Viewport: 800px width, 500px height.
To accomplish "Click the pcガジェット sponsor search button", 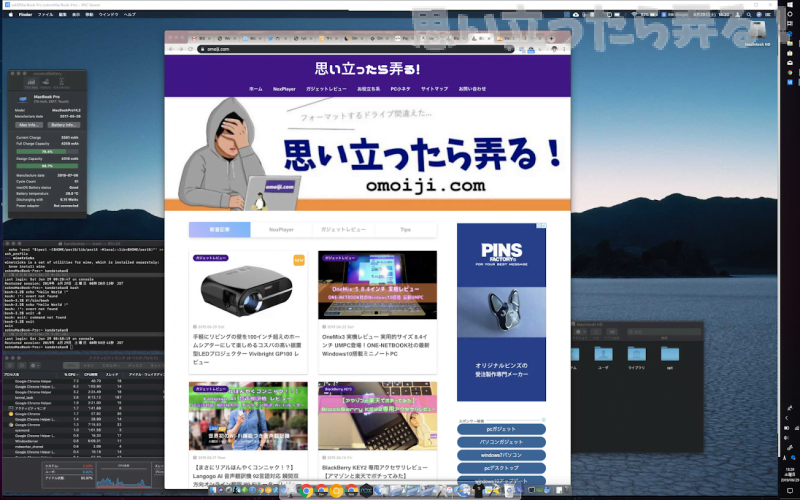I will 501,429.
